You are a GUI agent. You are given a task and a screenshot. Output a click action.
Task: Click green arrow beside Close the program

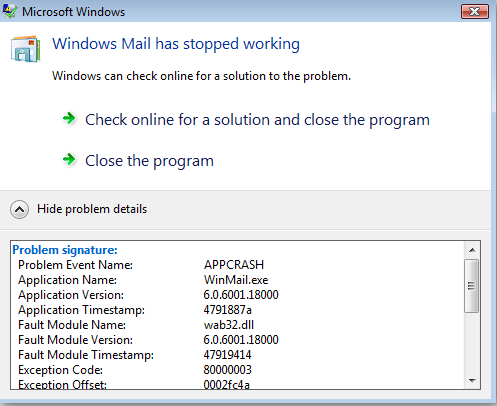(69, 159)
